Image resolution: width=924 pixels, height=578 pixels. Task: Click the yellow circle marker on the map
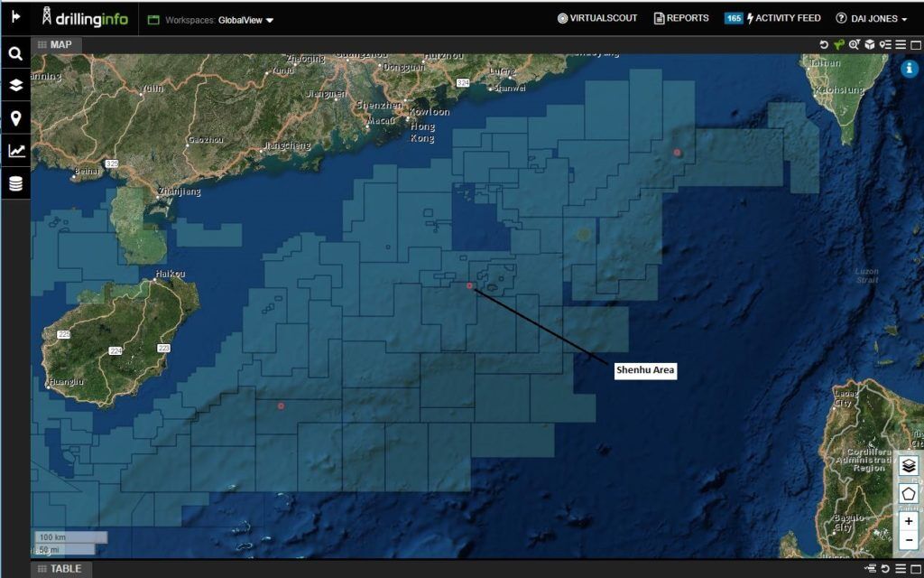(584, 234)
